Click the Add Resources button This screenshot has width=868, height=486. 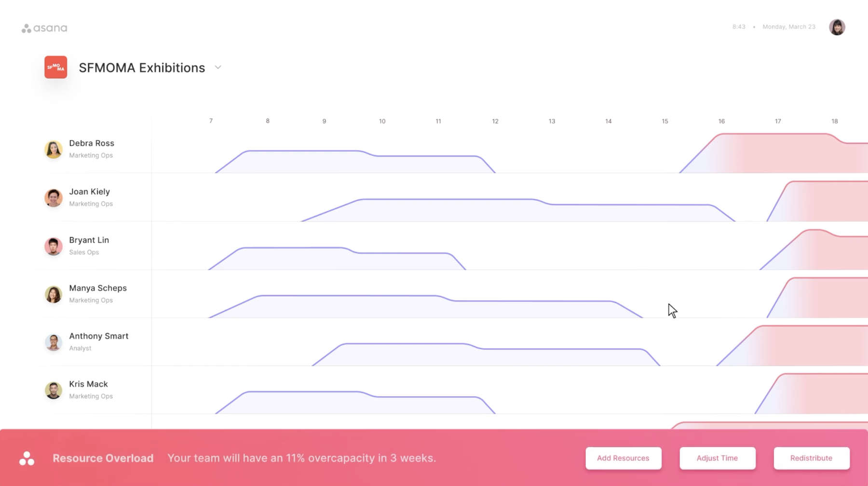[x=623, y=458]
